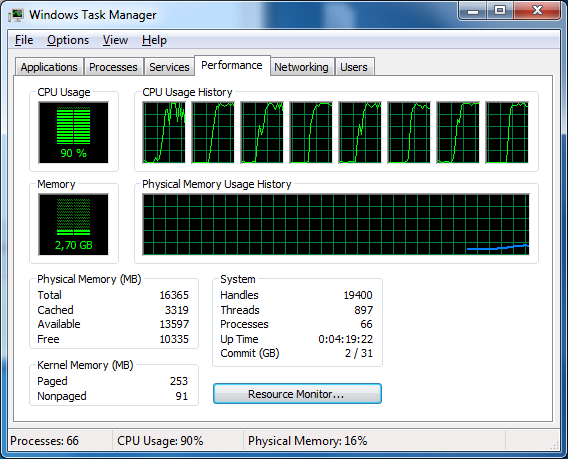The image size is (568, 459).
Task: Click the window resize grip in status bar
Action: coord(555,445)
